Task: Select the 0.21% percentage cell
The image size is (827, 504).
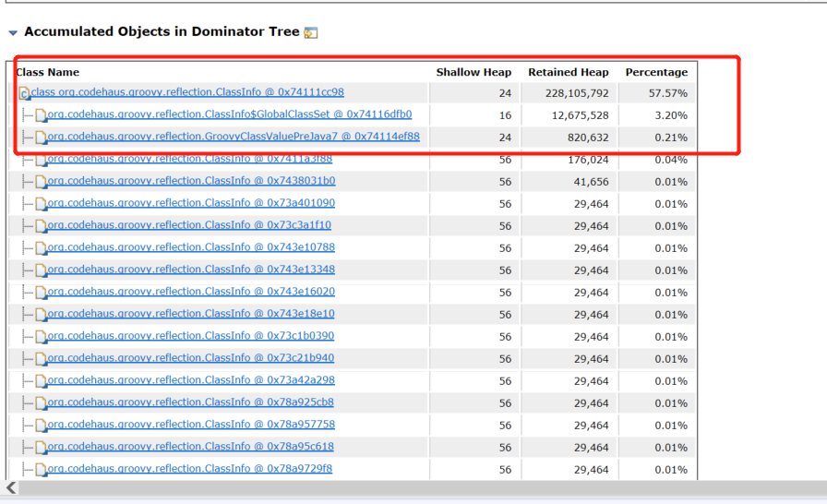Action: 671,138
